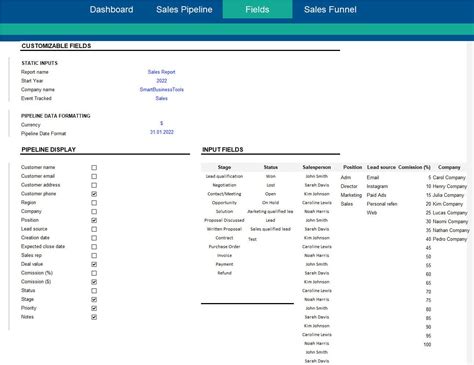The width and height of the screenshot is (474, 365).
Task: Select the Company column header
Action: pos(449,167)
